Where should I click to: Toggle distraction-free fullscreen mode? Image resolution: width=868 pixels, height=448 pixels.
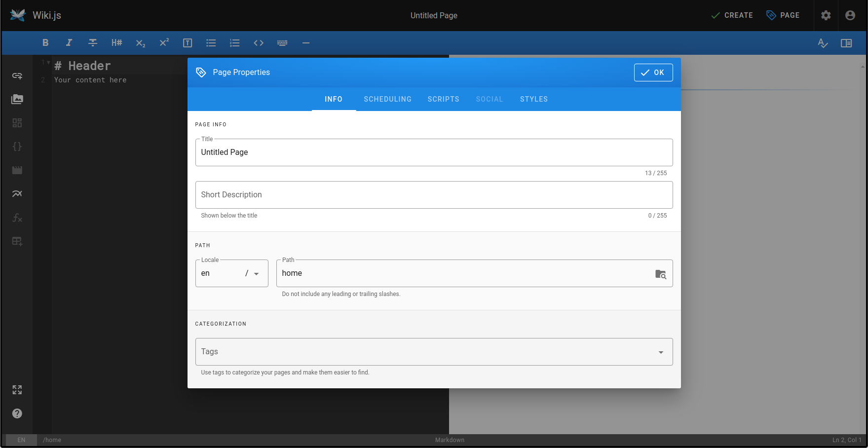click(17, 390)
